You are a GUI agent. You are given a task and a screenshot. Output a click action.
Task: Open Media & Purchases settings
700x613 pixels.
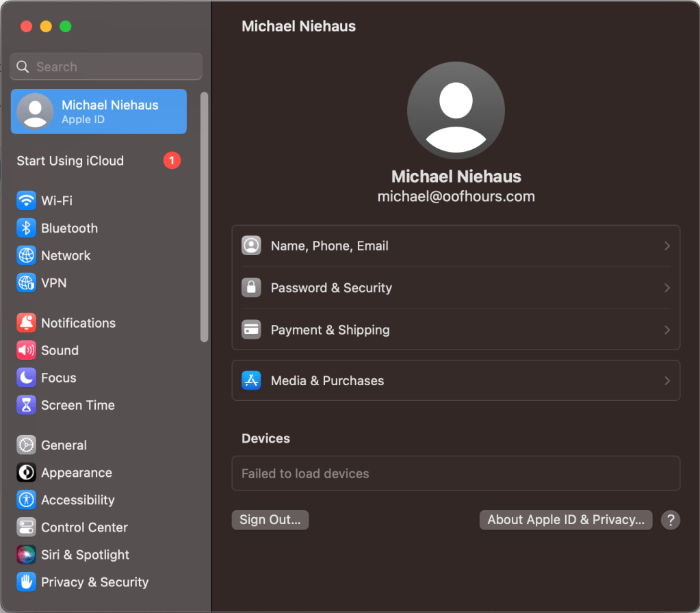tap(456, 380)
